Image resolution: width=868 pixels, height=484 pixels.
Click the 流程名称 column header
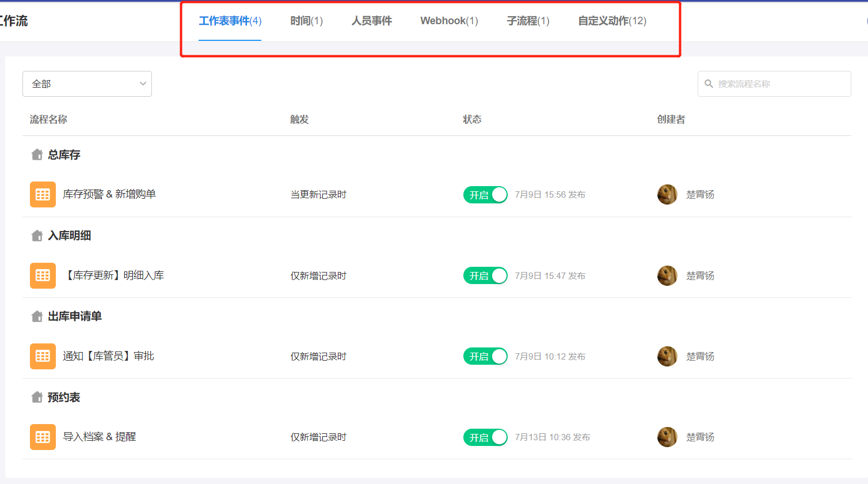pos(48,119)
